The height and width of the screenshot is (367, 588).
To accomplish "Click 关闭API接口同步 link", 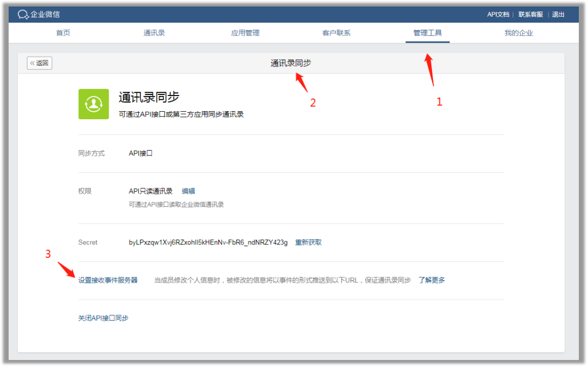I will pyautogui.click(x=103, y=318).
